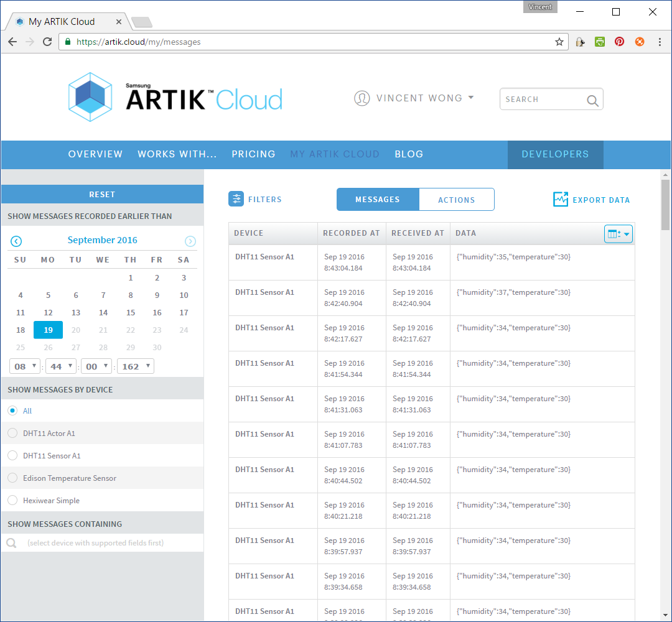Select the All devices radio button
The image size is (672, 622).
12,411
